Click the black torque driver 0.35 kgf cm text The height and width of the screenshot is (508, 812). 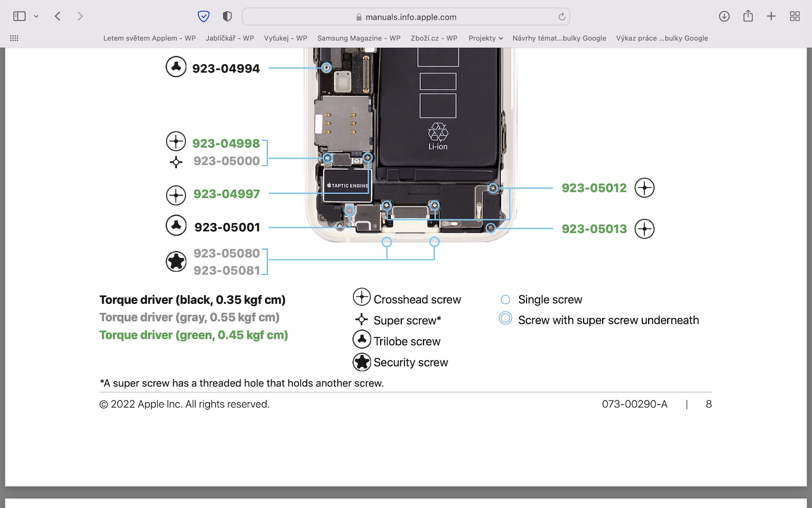pos(192,300)
